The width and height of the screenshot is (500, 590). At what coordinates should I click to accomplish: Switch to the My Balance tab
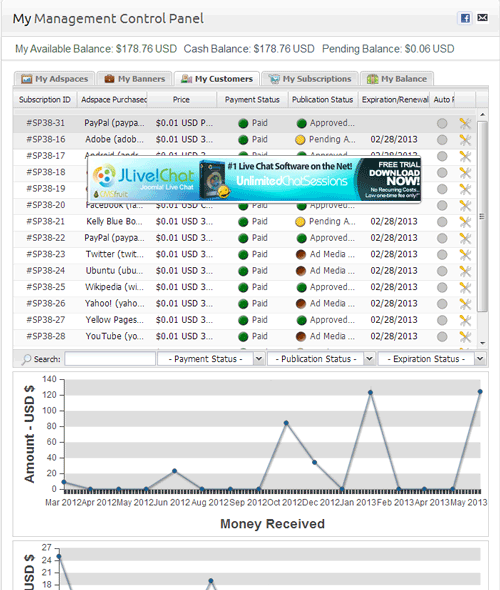[397, 79]
